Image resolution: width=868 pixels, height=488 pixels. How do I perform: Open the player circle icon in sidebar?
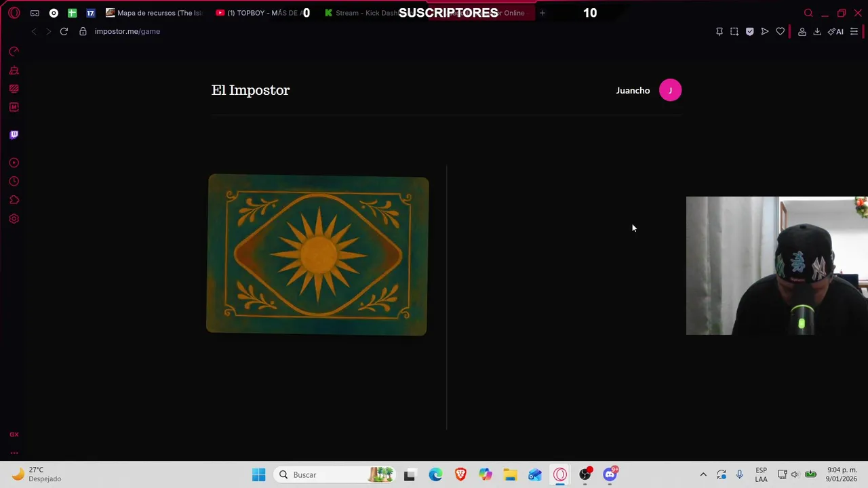pos(14,163)
